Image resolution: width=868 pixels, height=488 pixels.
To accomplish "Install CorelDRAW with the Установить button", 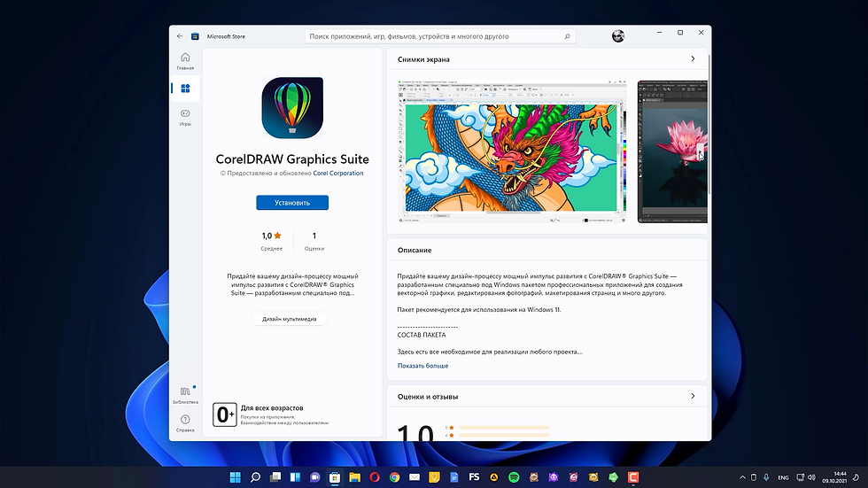I will point(292,203).
